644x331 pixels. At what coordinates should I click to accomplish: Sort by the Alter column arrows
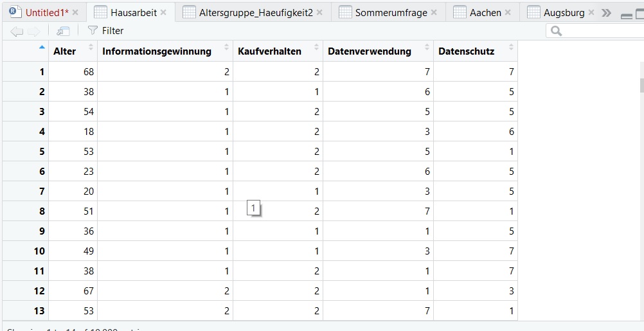pos(91,48)
